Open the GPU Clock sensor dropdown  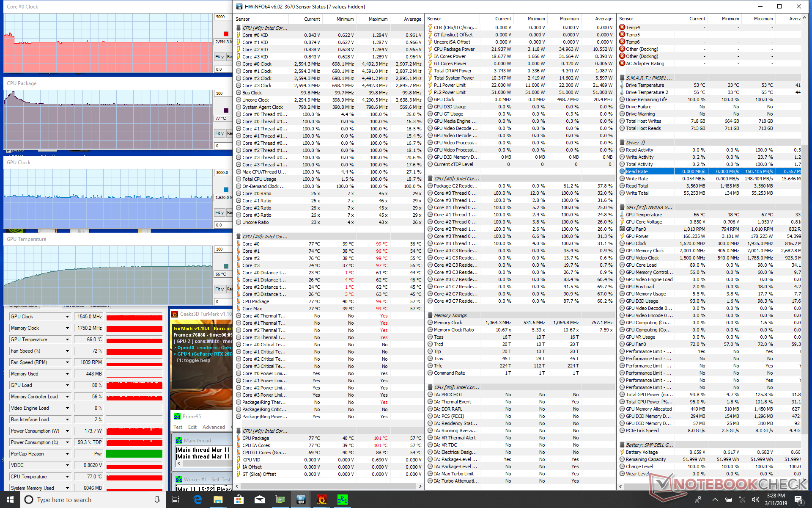point(67,317)
